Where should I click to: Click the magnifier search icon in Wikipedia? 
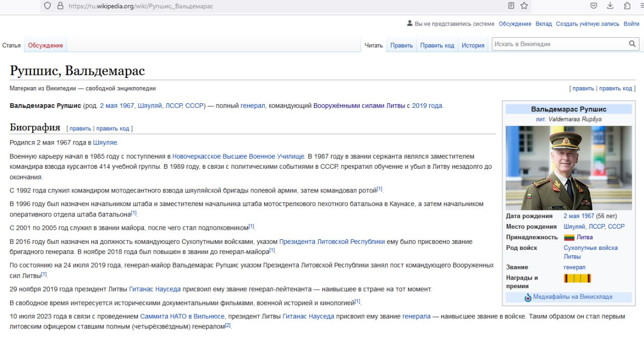(x=632, y=44)
